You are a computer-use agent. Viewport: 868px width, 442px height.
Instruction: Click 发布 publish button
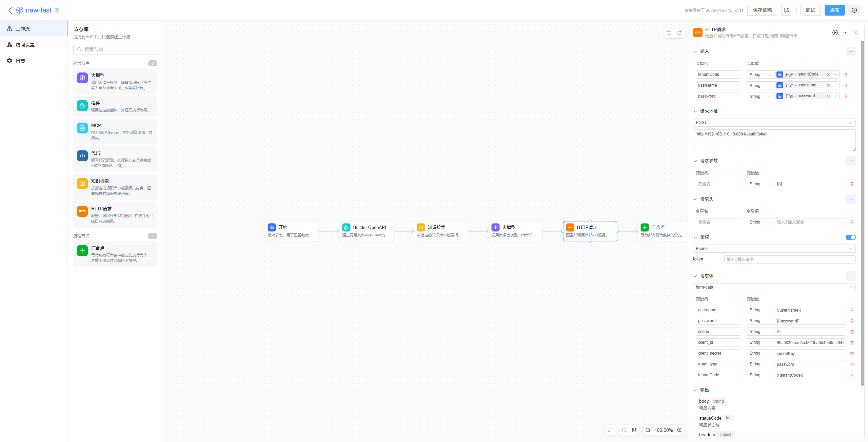835,10
